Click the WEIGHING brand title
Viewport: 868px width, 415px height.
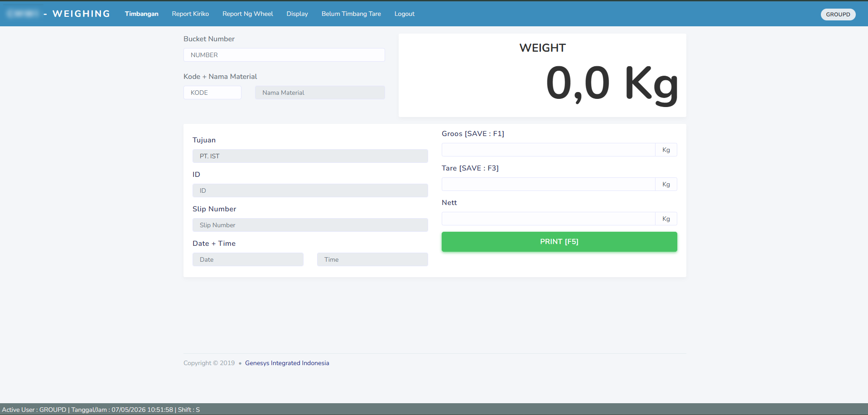(x=81, y=14)
